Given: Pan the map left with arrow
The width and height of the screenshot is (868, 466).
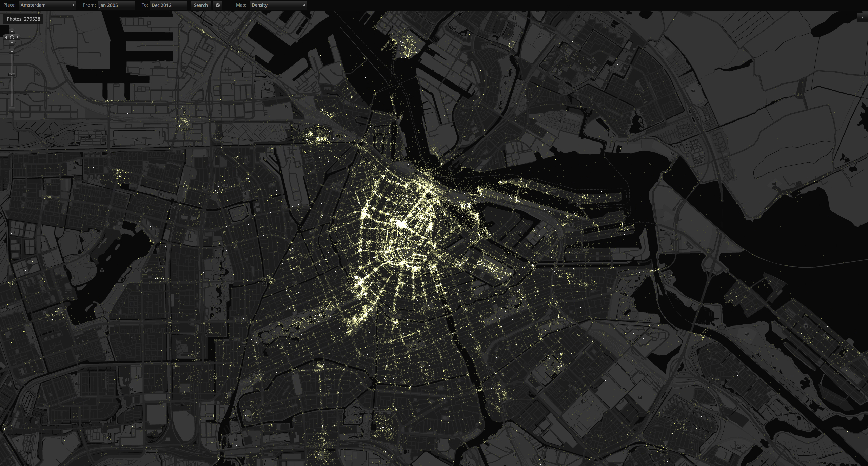Looking at the screenshot, I should click(x=6, y=37).
